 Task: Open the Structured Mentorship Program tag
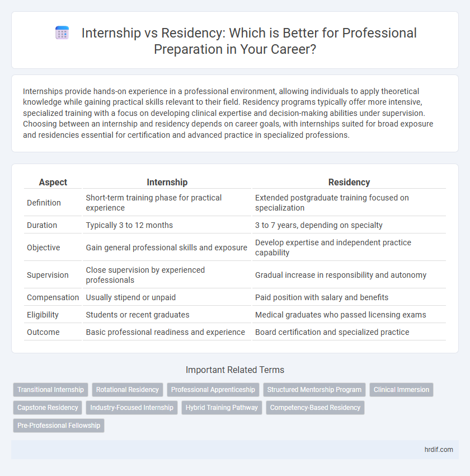point(314,390)
